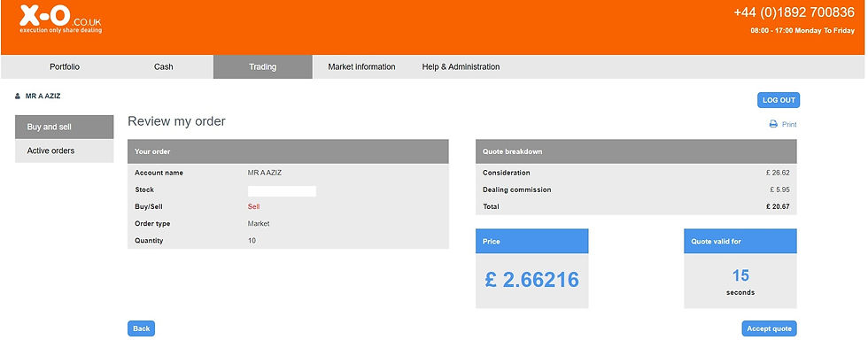This screenshot has width=868, height=340.
Task: Click the Your order panel header
Action: tap(288, 151)
